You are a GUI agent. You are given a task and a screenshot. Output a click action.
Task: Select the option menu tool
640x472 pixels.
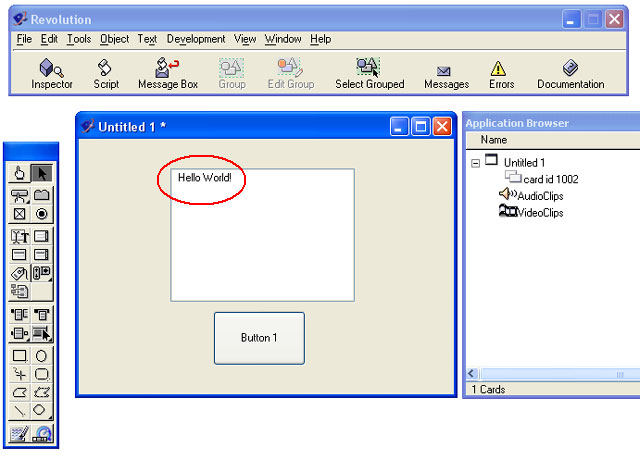point(19,333)
